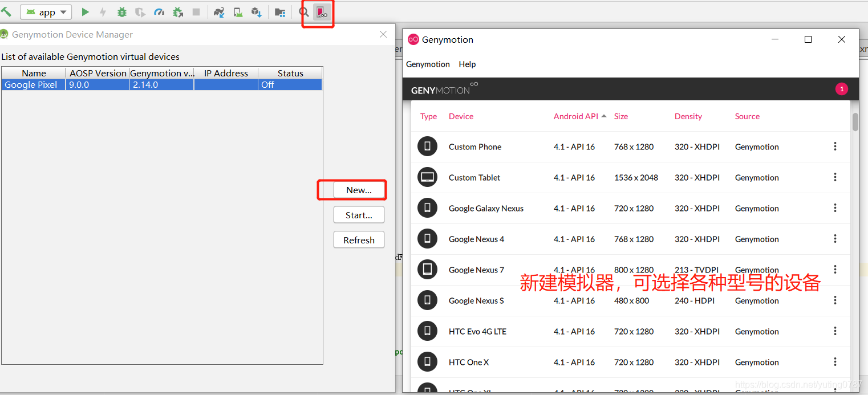Open the app run configuration dropdown
868x395 pixels.
click(46, 12)
